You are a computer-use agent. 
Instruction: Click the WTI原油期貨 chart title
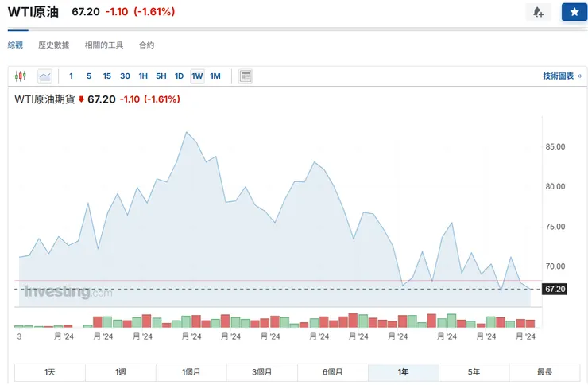[x=45, y=99]
